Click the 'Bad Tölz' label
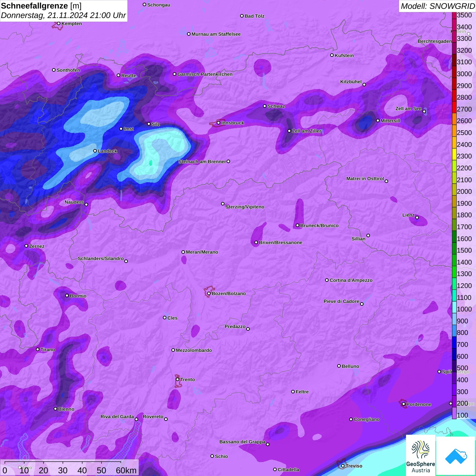The image size is (476, 476). 254,16
